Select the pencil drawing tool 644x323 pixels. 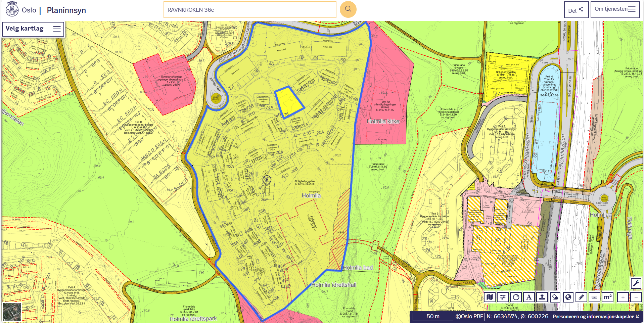pyautogui.click(x=581, y=297)
